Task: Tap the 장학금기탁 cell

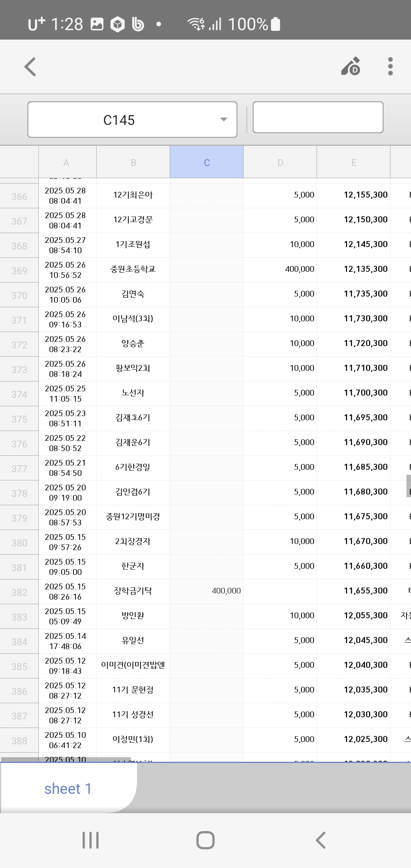Action: coord(133,591)
